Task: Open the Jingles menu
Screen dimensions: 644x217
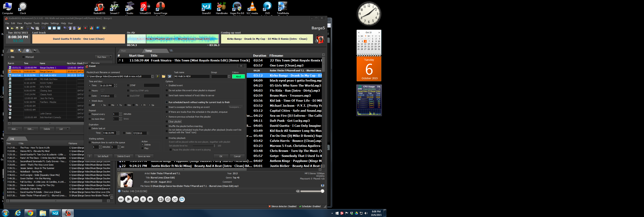Action: pyautogui.click(x=45, y=23)
